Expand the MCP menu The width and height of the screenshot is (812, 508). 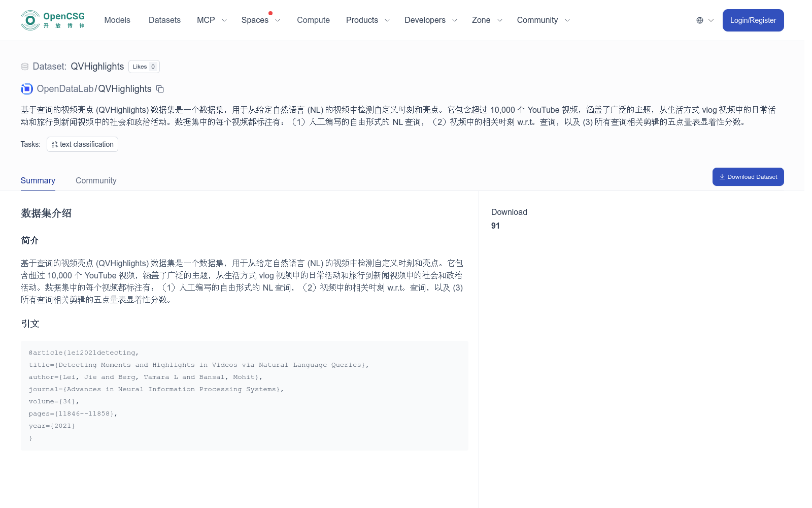[x=212, y=20]
